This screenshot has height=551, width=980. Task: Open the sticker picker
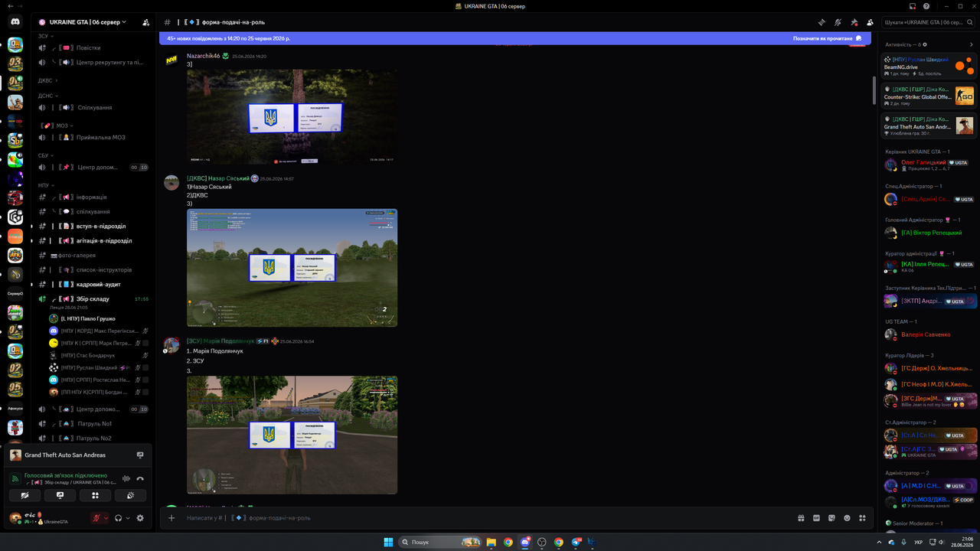(x=831, y=518)
